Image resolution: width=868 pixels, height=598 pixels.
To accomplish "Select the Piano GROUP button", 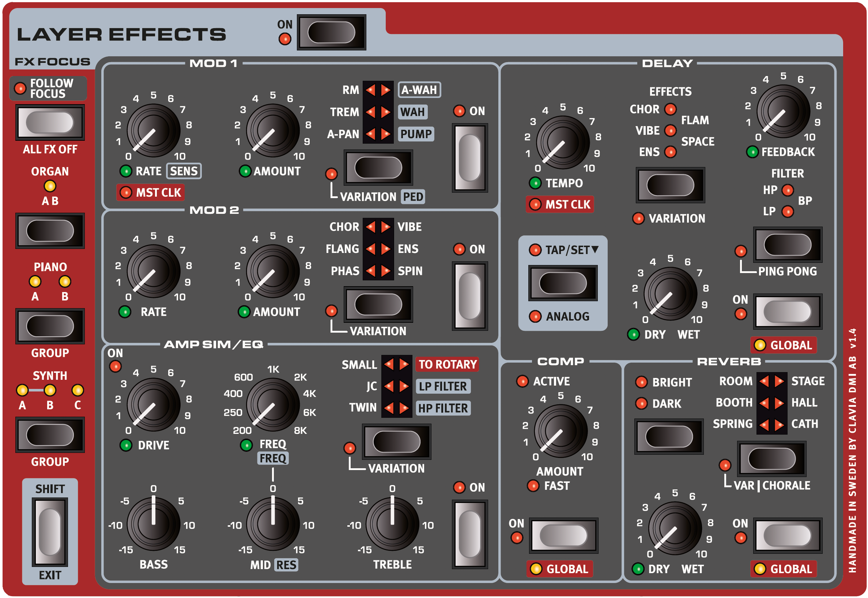I will pos(50,326).
